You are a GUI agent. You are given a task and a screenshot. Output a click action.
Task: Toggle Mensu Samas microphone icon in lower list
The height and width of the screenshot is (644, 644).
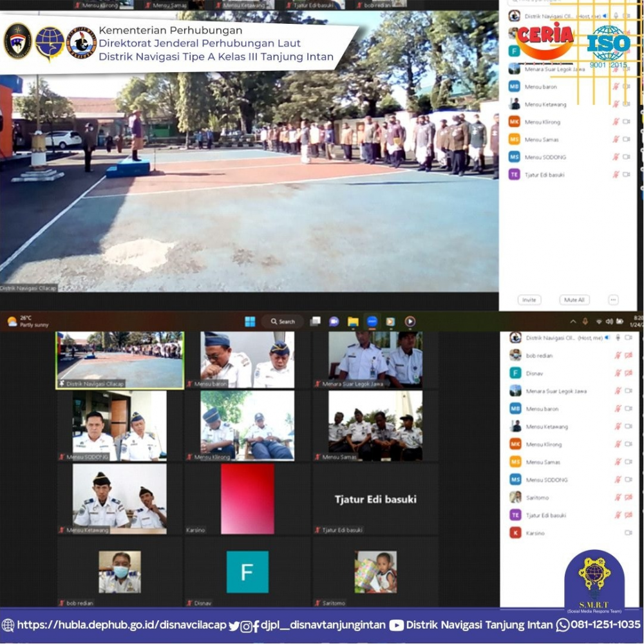pyautogui.click(x=618, y=462)
